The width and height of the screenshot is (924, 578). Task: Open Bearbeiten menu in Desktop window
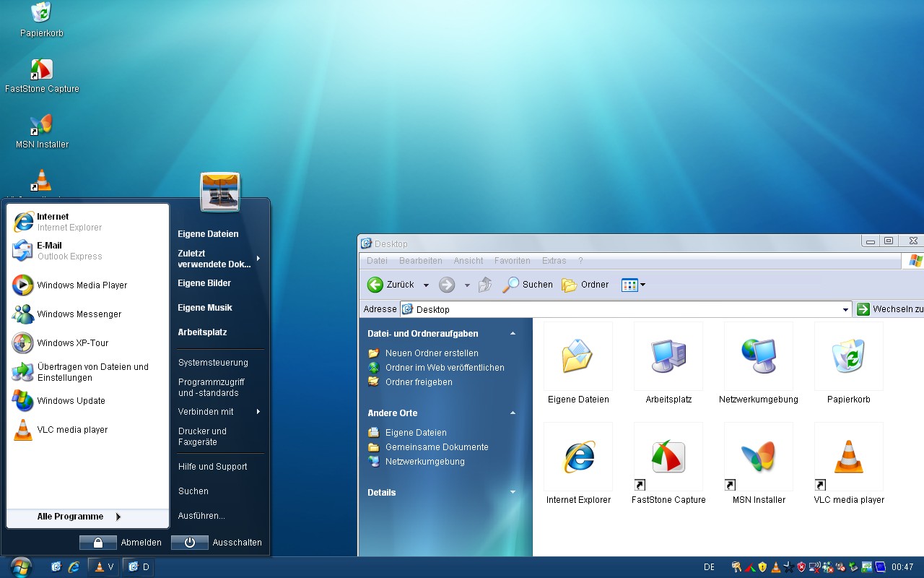pyautogui.click(x=421, y=261)
